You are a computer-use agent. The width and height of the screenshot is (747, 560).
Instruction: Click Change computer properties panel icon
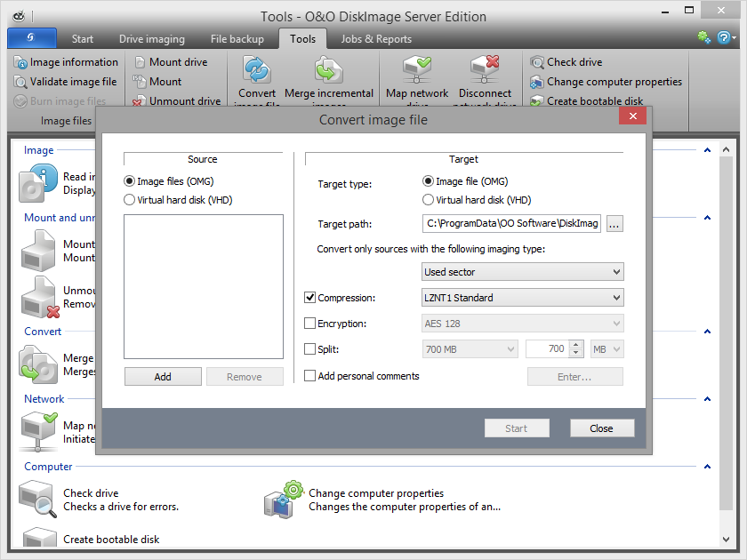(x=285, y=500)
